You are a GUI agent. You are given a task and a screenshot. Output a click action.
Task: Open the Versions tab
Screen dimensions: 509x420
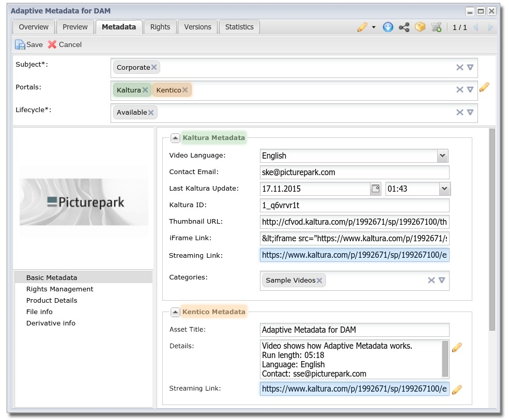point(198,27)
